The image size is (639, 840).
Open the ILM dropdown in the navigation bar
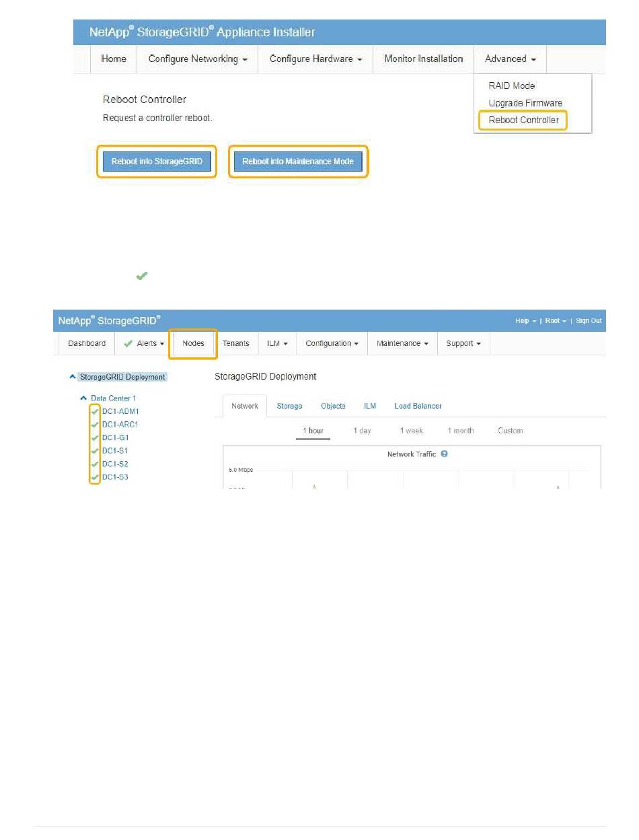(277, 343)
